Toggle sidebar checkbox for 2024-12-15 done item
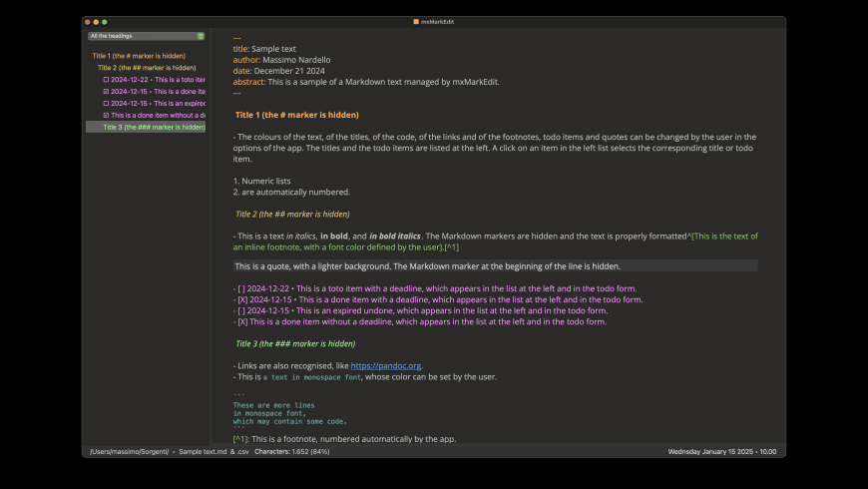 tap(107, 92)
